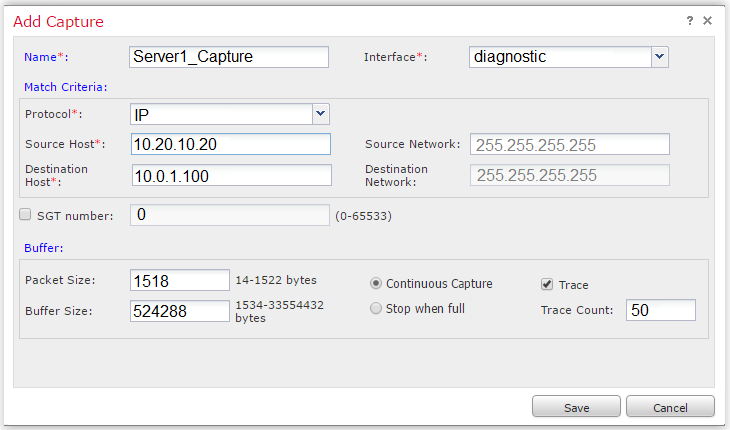The height and width of the screenshot is (430, 730).
Task: Click the Packet Size field 1518
Action: (180, 280)
